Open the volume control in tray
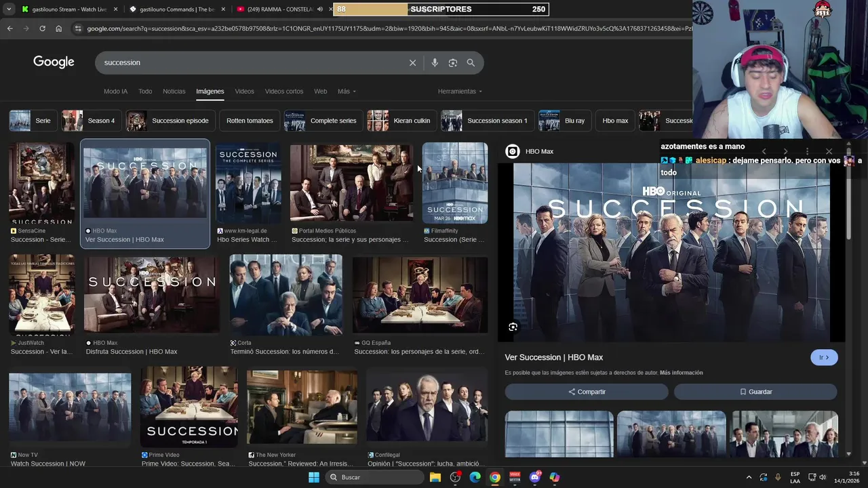868x488 pixels. coord(823,477)
